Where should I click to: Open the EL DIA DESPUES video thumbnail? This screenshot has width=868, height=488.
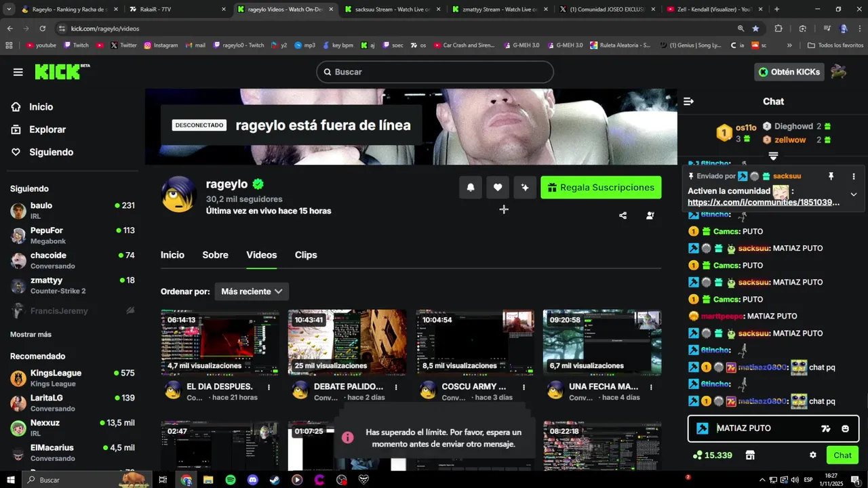[x=220, y=342]
